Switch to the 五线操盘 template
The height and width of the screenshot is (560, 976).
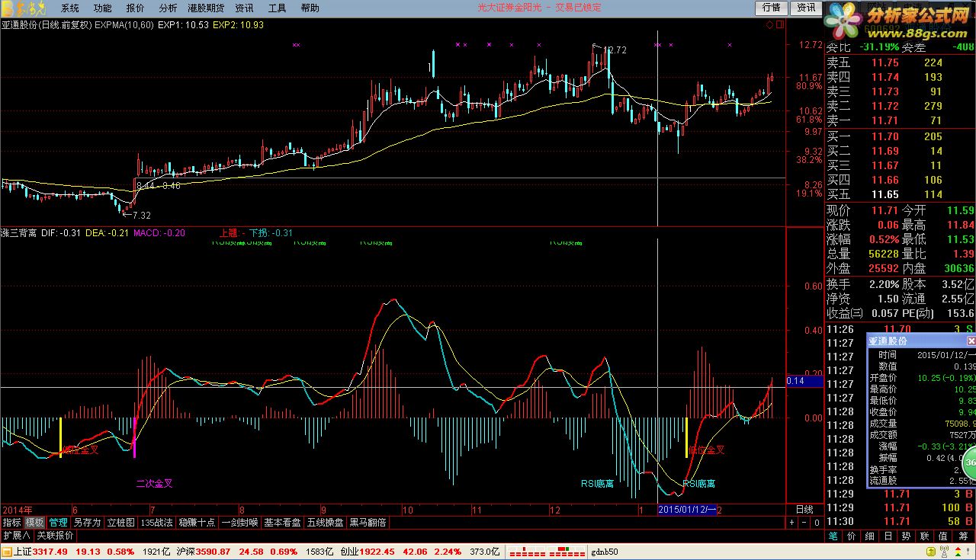pos(326,523)
